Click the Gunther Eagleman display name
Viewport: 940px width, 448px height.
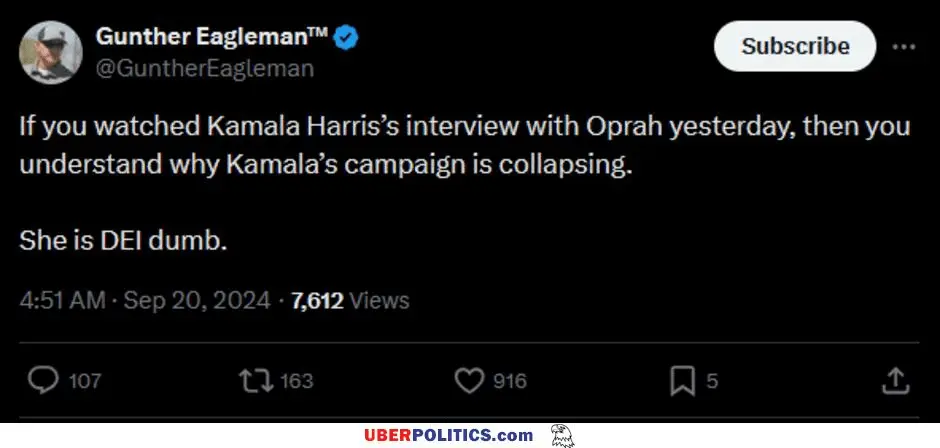pyautogui.click(x=212, y=38)
